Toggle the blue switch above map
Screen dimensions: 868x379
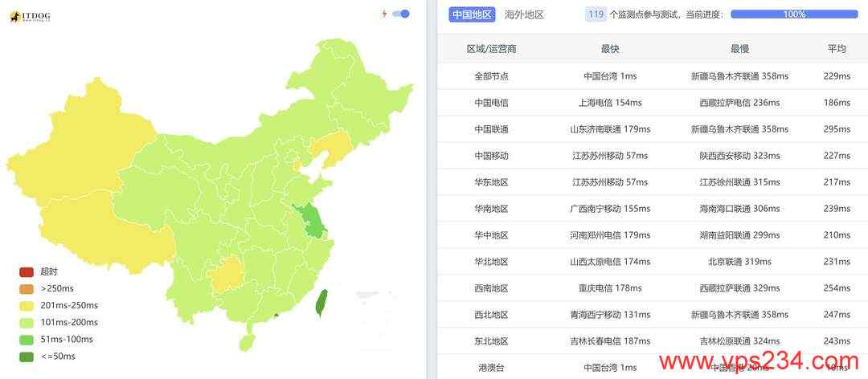(401, 14)
